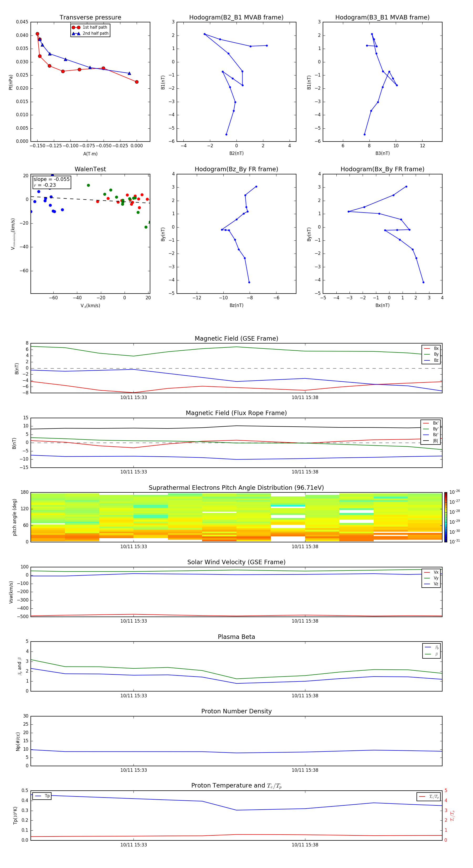The height and width of the screenshot is (868, 473).
Task: Click the "10^-26" colorbar tick label
Action: click(x=455, y=492)
